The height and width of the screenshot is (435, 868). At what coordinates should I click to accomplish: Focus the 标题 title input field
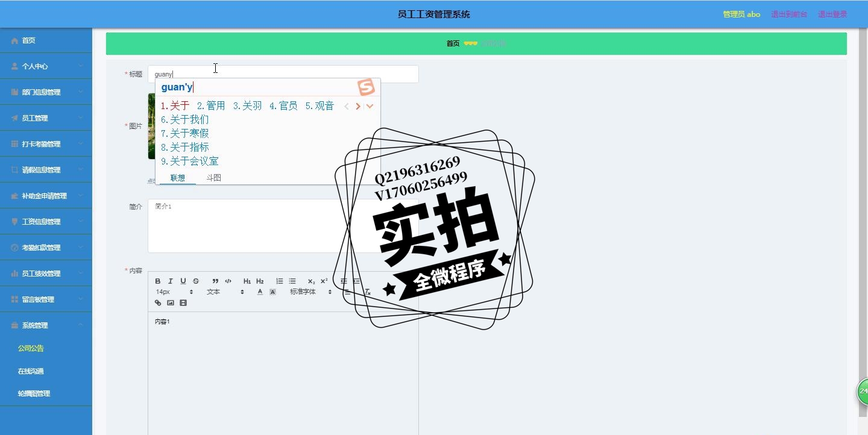point(283,74)
